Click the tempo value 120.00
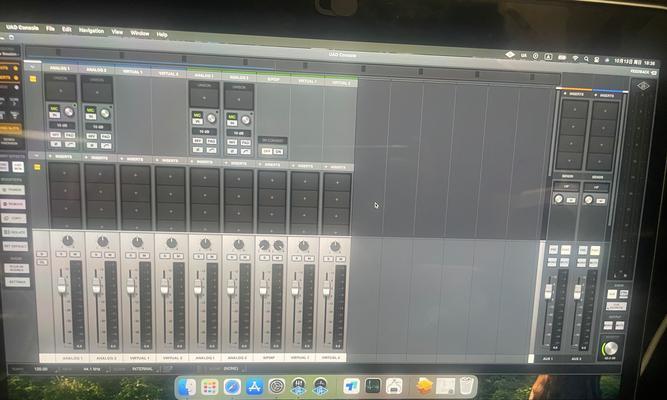 tap(41, 369)
